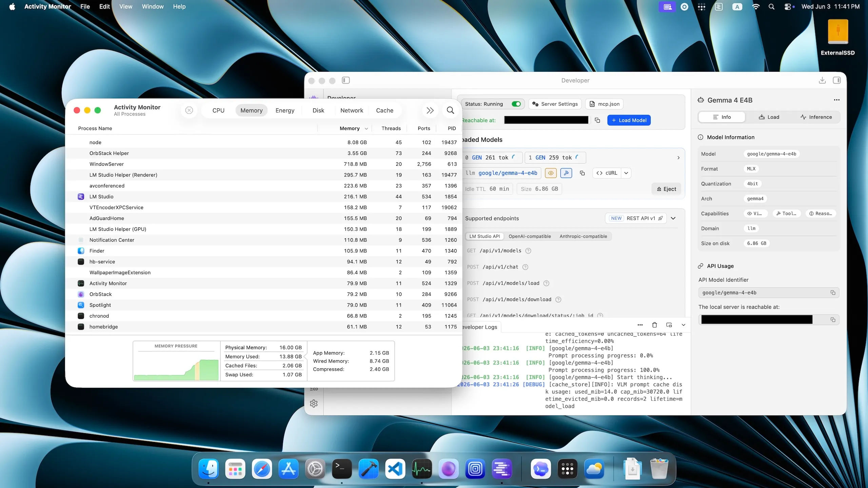868x488 pixels.
Task: Pop out the Developer Logs window
Action: [x=669, y=325]
